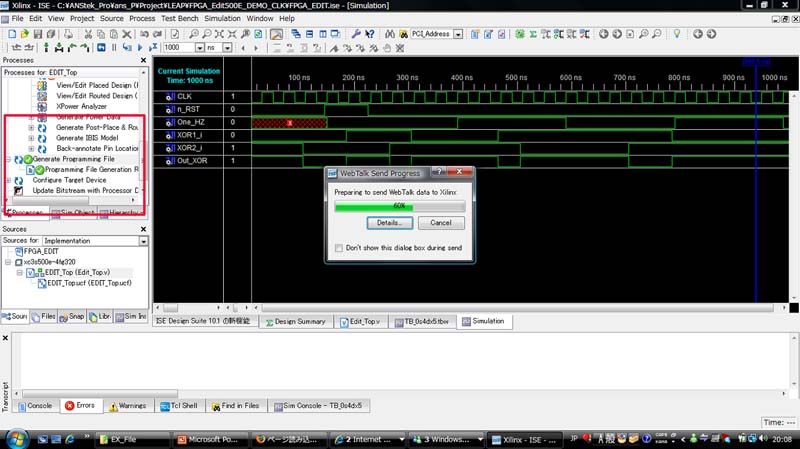The image size is (800, 449).
Task: Click Details in WebTalk dialog
Action: (390, 223)
